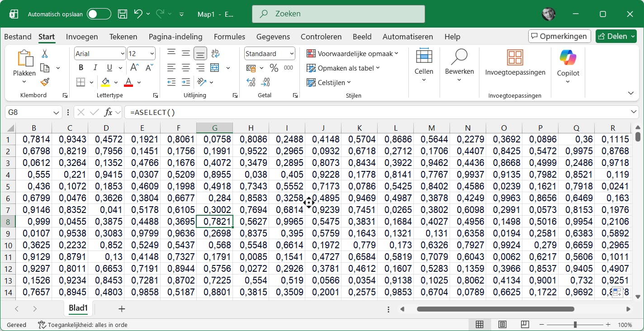Click the Save floppy disk icon
The width and height of the screenshot is (644, 331).
123,14
